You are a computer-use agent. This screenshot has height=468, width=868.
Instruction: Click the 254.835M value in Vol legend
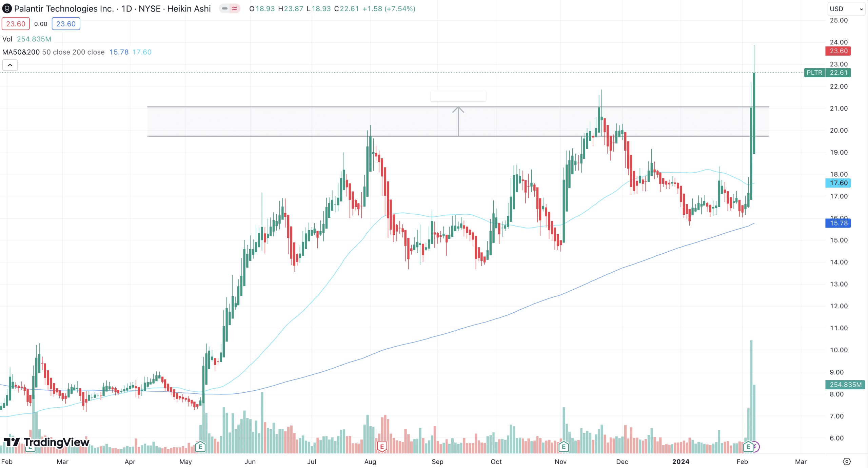pos(34,39)
